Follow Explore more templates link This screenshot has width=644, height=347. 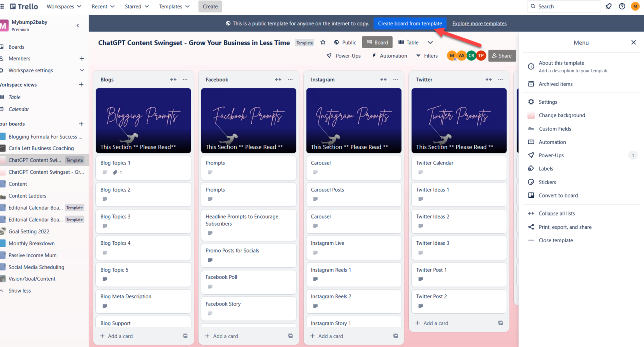click(x=479, y=23)
